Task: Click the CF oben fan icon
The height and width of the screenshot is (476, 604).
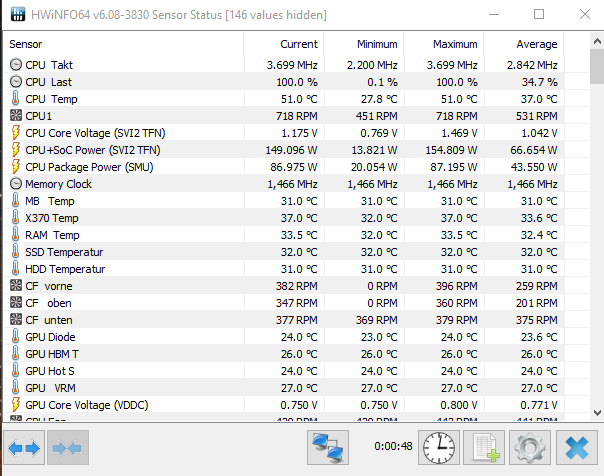Action: 16,302
